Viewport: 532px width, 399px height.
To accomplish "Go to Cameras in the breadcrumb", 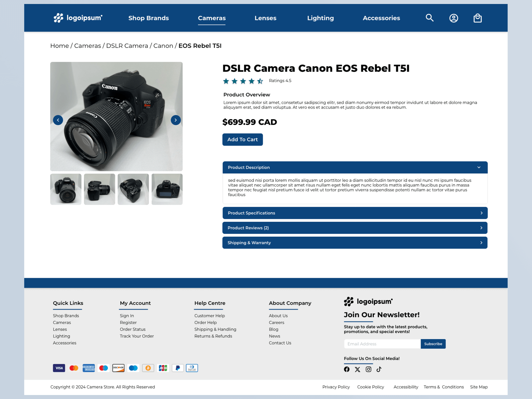I will pyautogui.click(x=87, y=46).
